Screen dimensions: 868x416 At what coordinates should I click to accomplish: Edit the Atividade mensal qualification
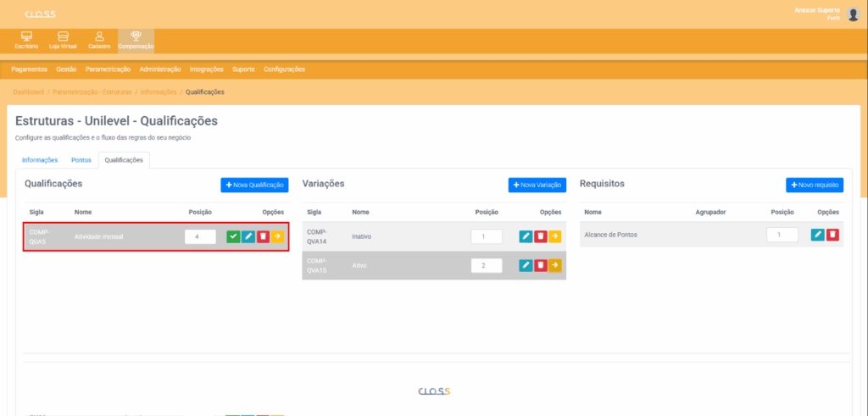pos(248,236)
